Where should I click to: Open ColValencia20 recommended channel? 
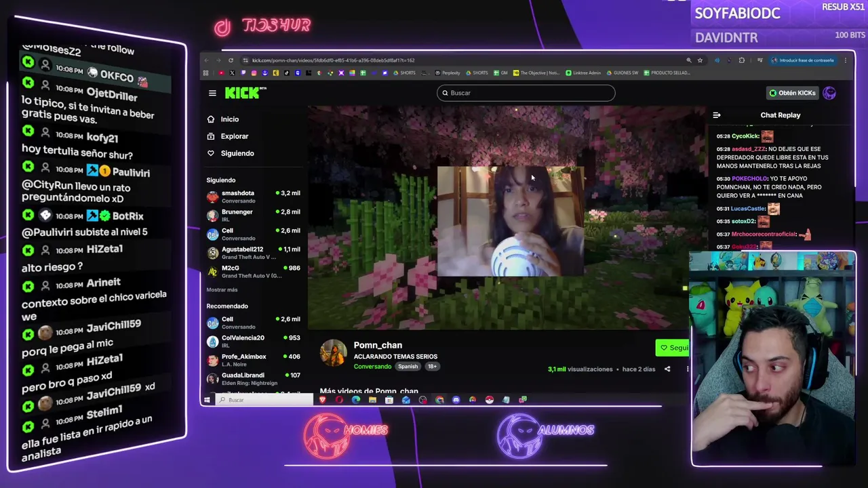[254, 341]
